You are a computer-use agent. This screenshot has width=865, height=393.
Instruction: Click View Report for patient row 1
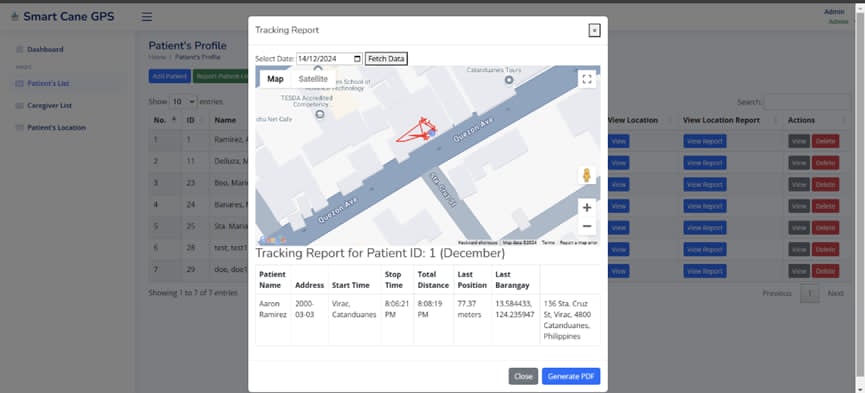point(704,141)
